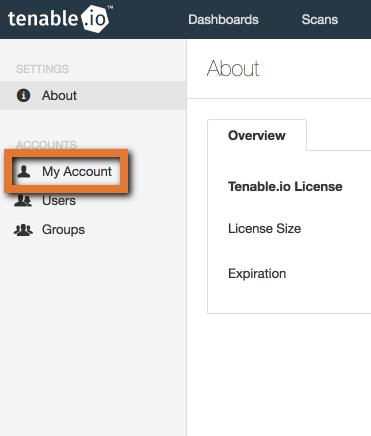Open My Account text link in sidebar

[x=77, y=171]
